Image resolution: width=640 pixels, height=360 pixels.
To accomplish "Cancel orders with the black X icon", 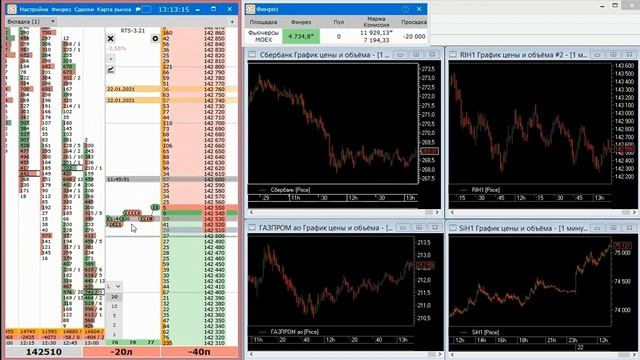I will 111,38.
